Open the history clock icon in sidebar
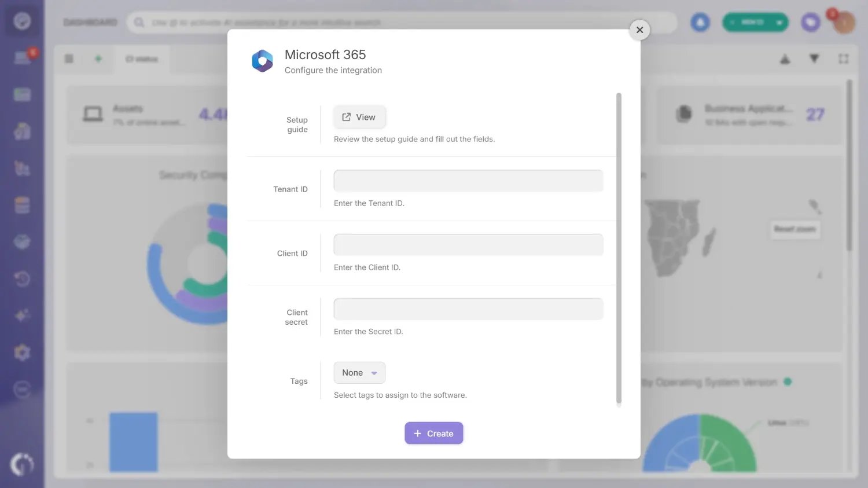868x488 pixels. tap(22, 279)
